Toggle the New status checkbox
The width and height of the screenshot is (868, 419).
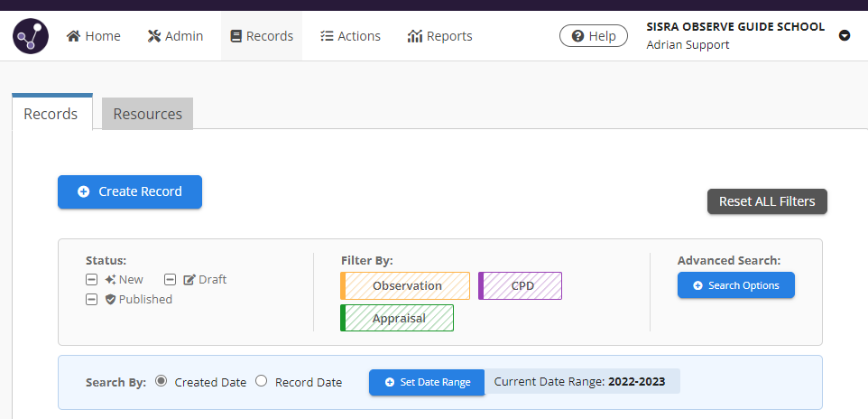[x=92, y=280]
